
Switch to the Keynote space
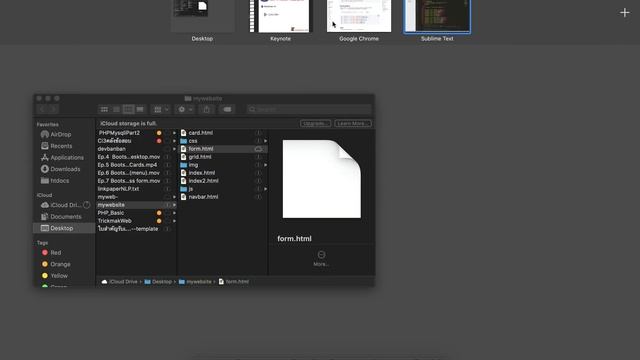280,20
